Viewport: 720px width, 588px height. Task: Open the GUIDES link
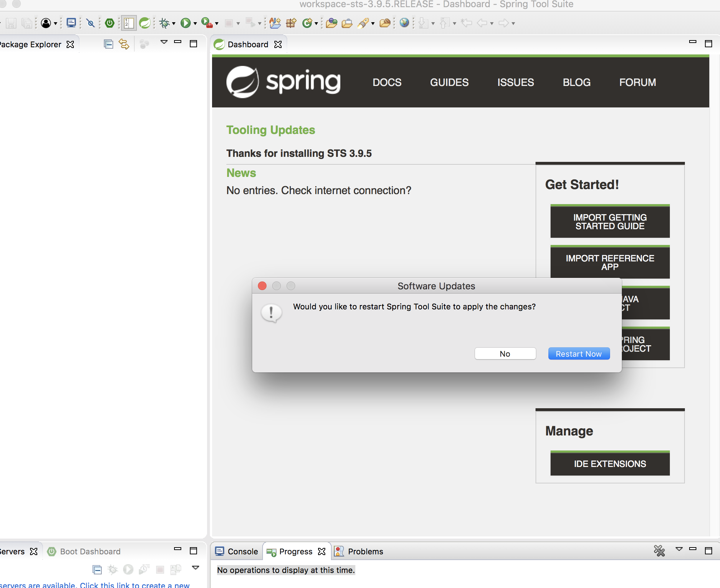point(449,82)
